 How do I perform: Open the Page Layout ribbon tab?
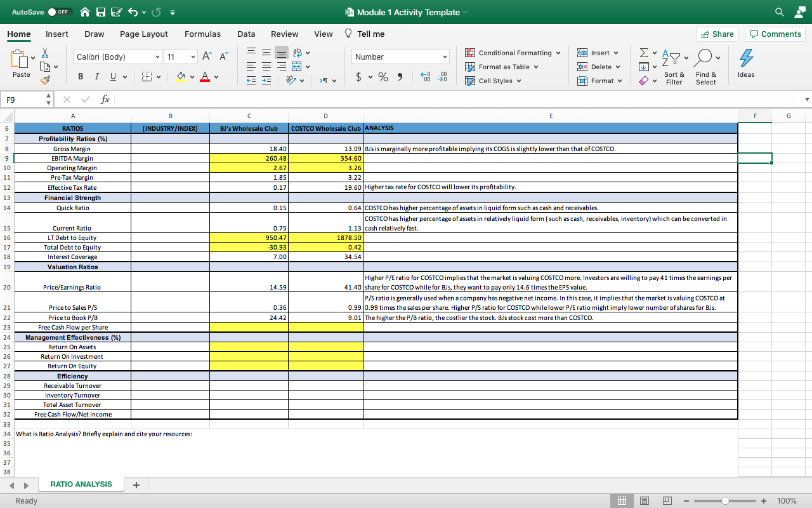[x=144, y=34]
